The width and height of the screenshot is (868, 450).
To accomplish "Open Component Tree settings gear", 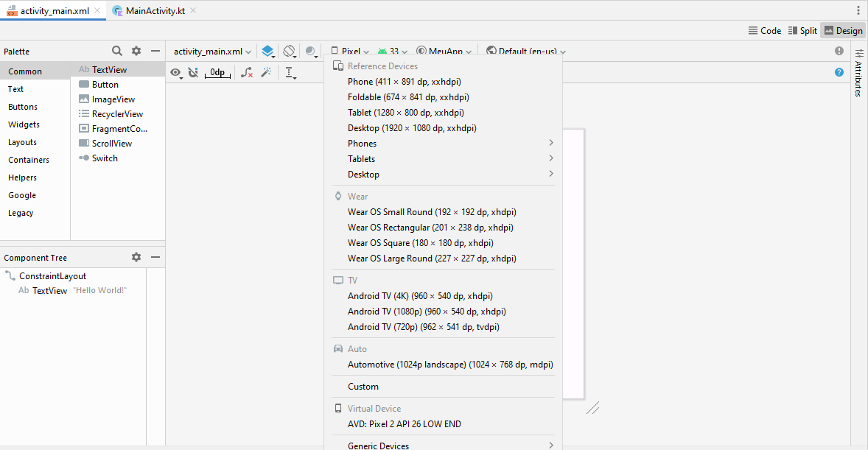I will tap(136, 257).
